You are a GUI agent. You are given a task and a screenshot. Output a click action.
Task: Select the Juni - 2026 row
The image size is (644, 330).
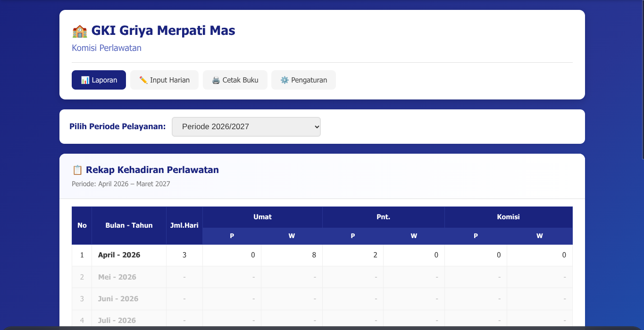[x=322, y=298]
